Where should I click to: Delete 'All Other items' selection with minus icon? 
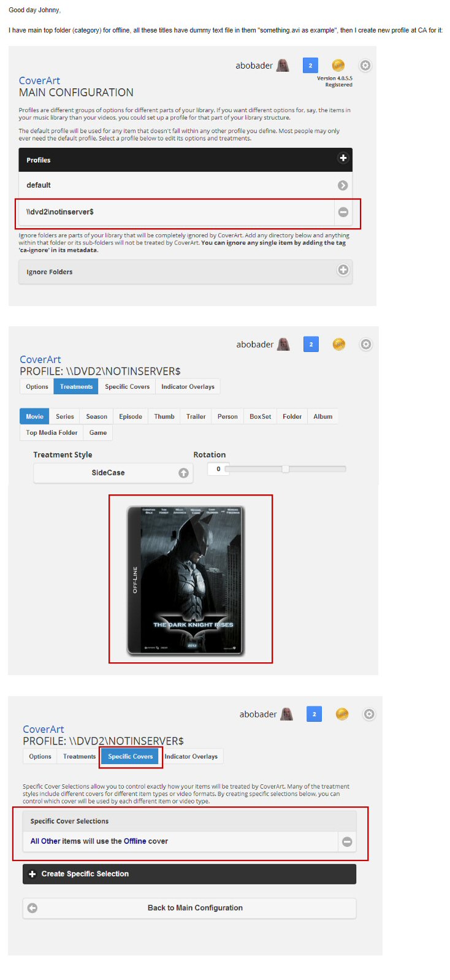coord(347,842)
